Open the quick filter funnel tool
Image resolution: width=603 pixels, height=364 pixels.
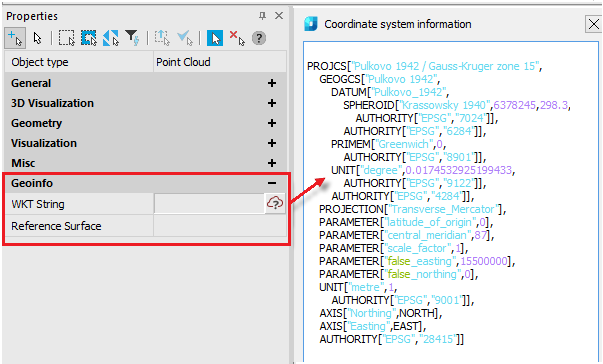click(133, 38)
